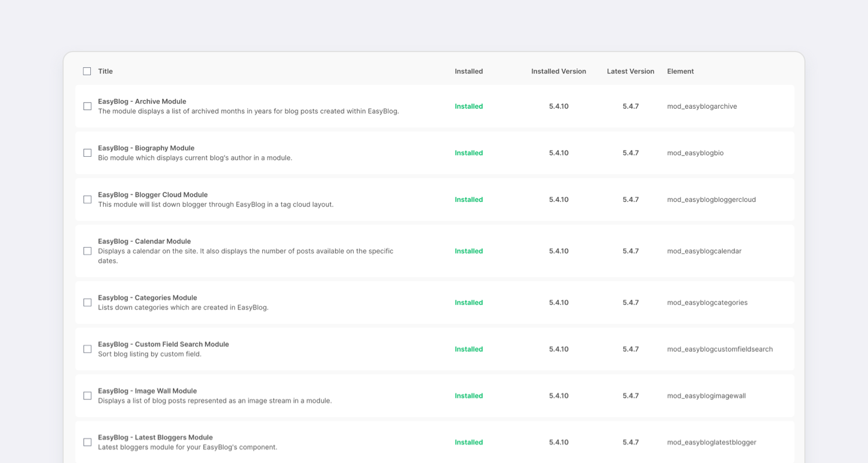Tick the Image Wall Module checkbox

[87, 396]
